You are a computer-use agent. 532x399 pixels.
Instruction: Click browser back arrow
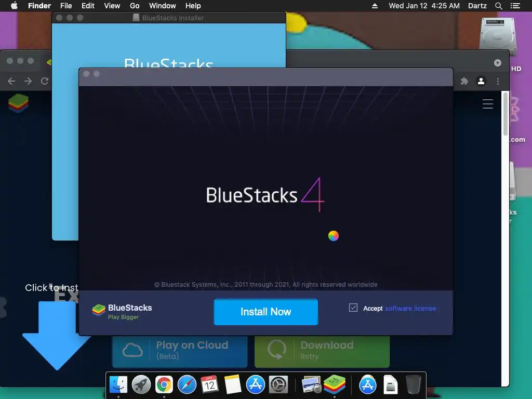[x=11, y=81]
